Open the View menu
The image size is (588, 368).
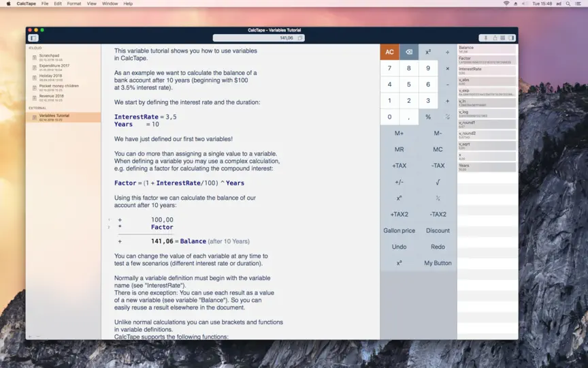click(91, 3)
